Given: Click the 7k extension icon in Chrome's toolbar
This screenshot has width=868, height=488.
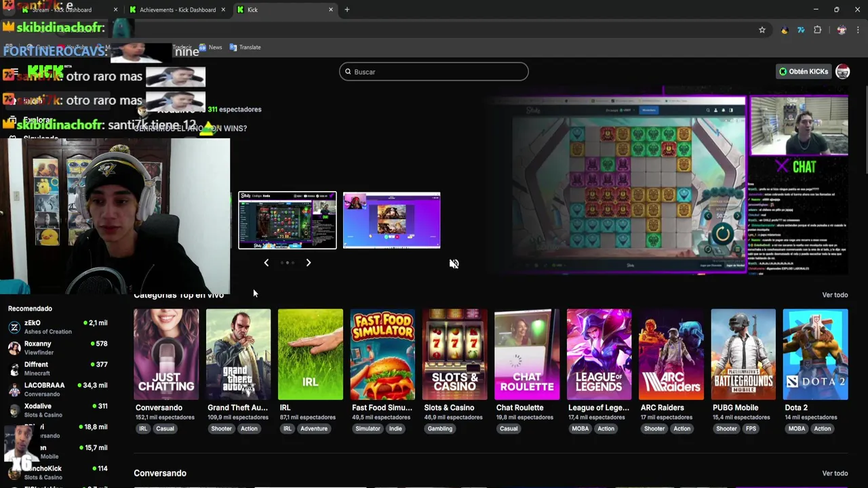Looking at the screenshot, I should pyautogui.click(x=801, y=30).
